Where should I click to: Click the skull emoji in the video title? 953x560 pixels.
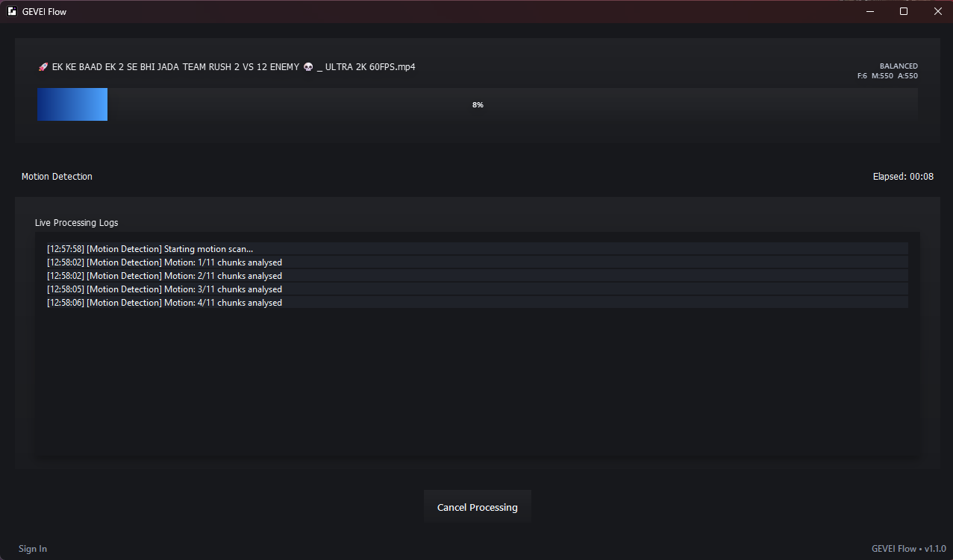pos(308,67)
